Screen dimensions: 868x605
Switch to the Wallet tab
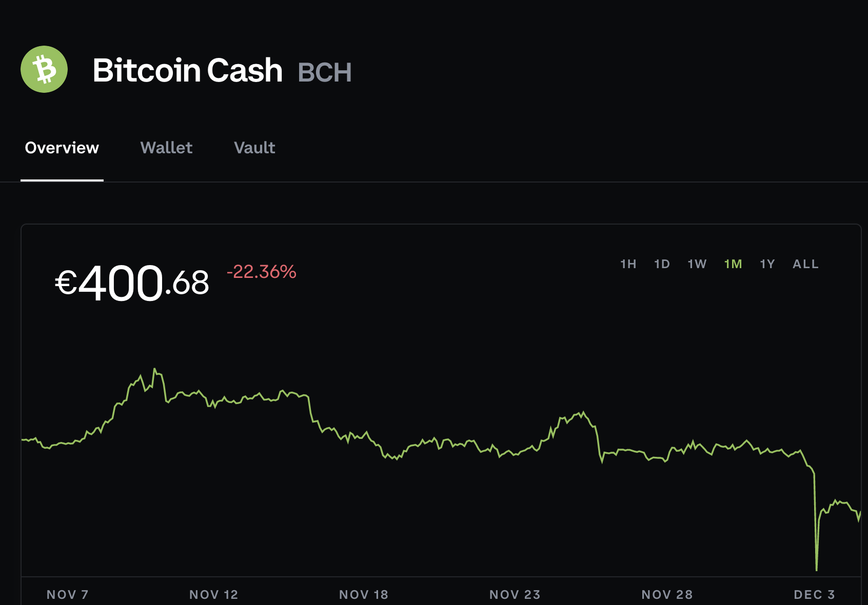click(166, 148)
